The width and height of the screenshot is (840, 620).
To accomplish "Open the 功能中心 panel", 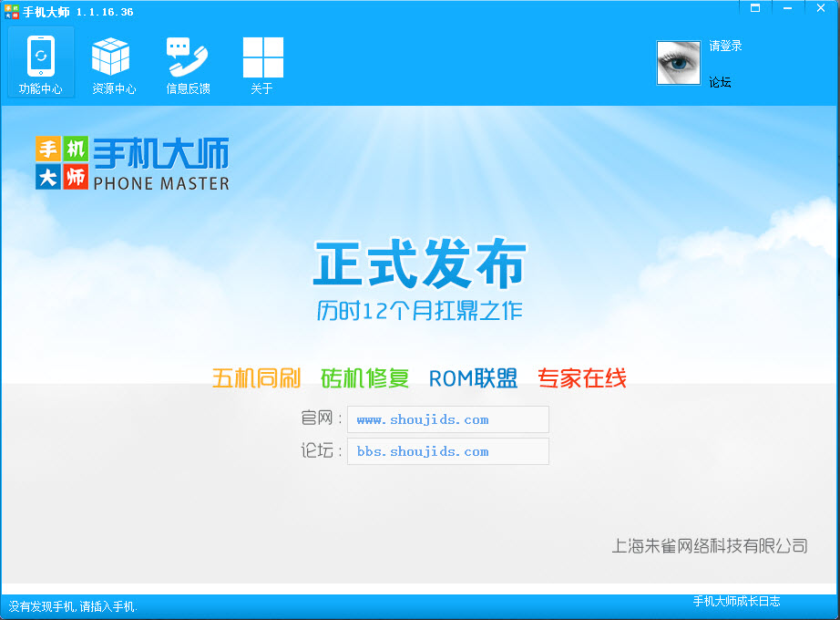I will [41, 62].
